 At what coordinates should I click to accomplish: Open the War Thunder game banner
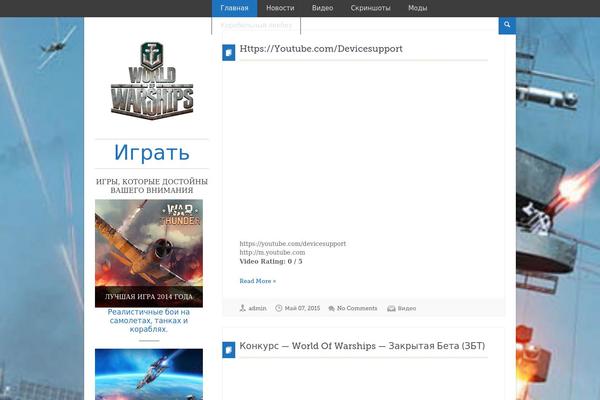[x=149, y=253]
